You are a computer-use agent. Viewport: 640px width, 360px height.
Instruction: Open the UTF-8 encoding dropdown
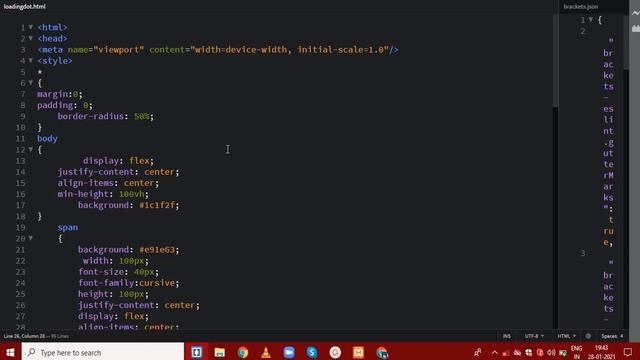(534, 336)
